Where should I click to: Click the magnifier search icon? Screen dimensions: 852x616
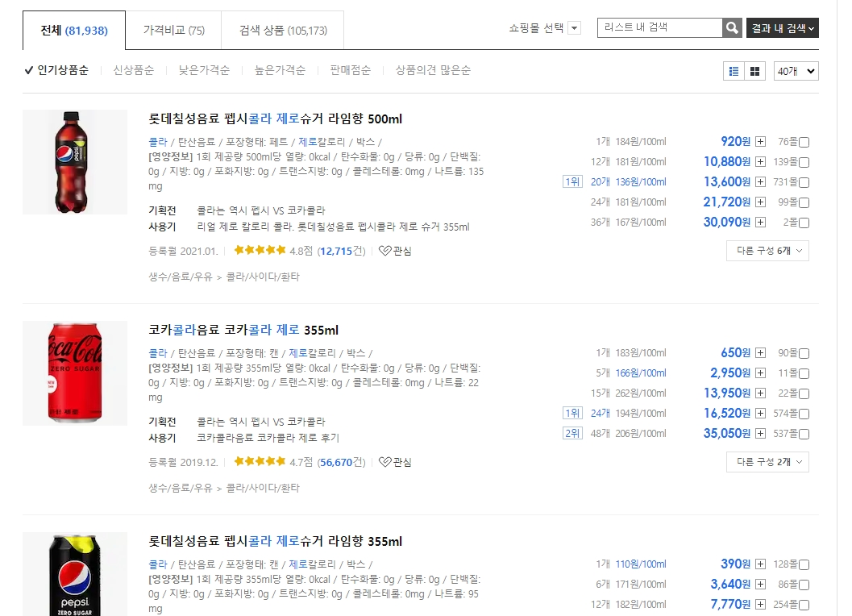(732, 27)
